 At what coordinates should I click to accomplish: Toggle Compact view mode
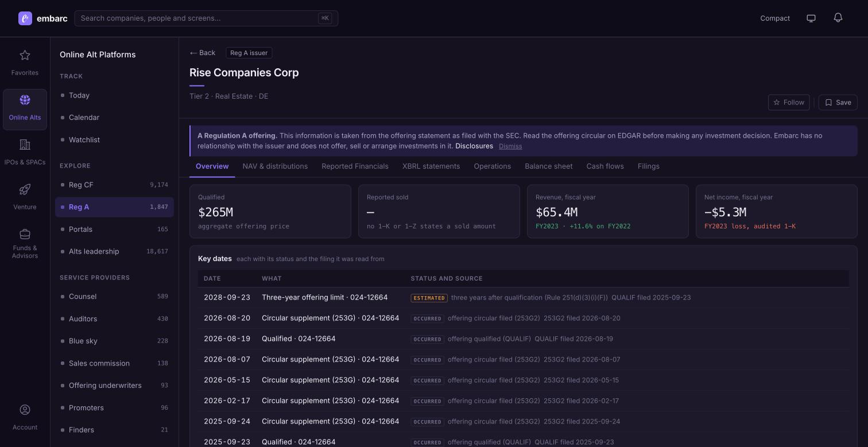775,18
